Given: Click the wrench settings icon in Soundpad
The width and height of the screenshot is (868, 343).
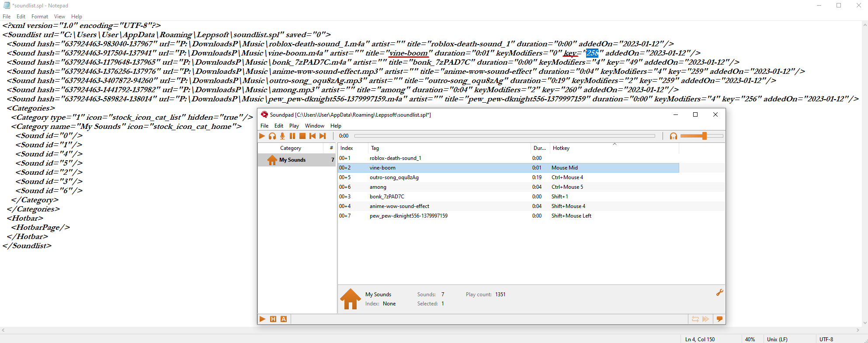Looking at the screenshot, I should [x=719, y=292].
